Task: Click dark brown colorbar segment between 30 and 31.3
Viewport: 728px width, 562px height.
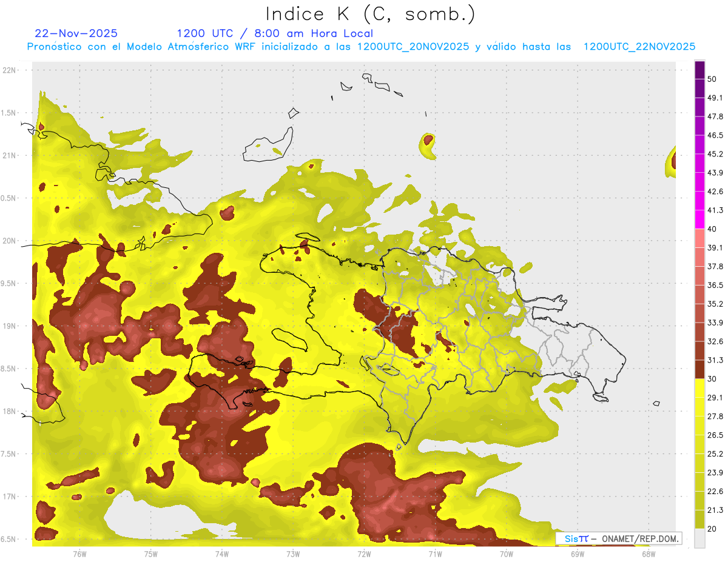Action: (700, 370)
